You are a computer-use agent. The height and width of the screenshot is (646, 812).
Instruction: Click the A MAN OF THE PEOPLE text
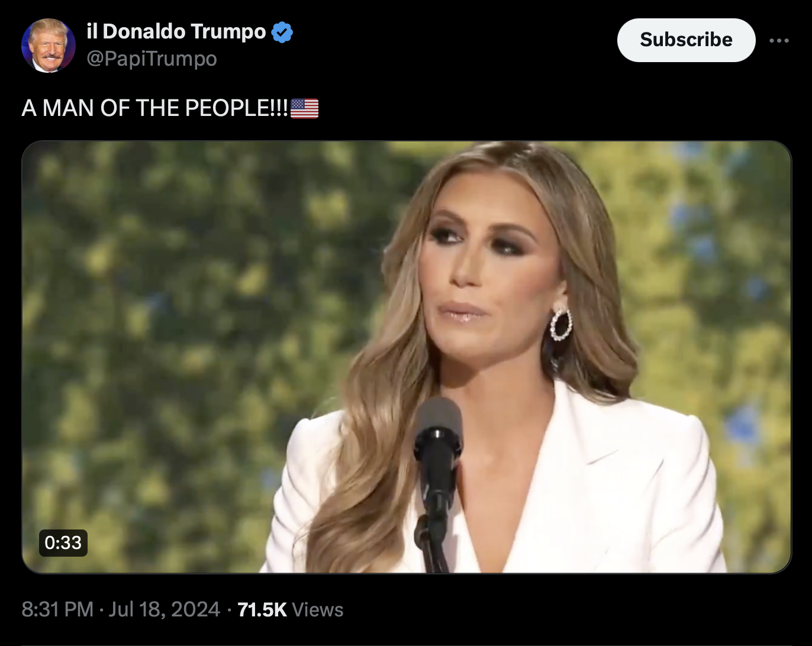155,108
